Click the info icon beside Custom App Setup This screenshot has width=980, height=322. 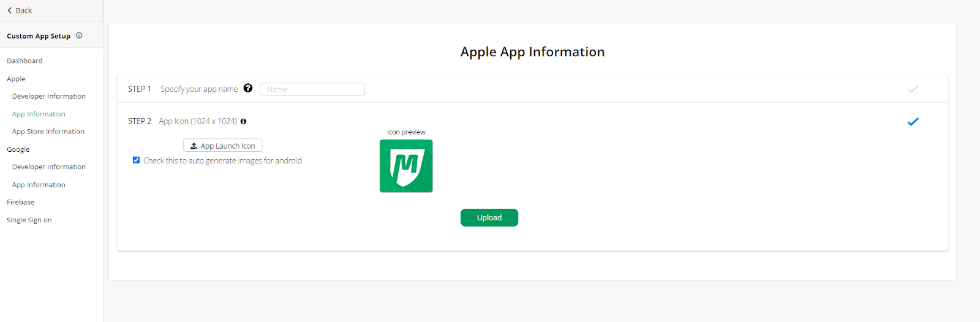coord(79,36)
